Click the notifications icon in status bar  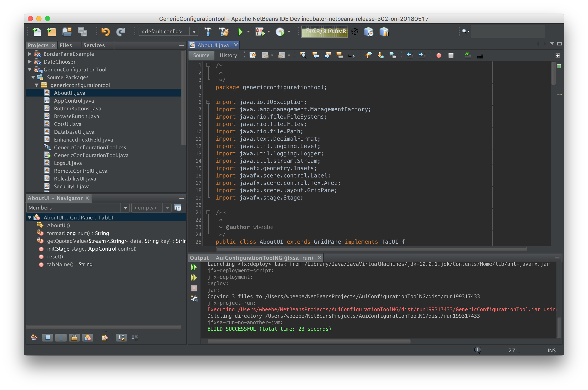[478, 350]
